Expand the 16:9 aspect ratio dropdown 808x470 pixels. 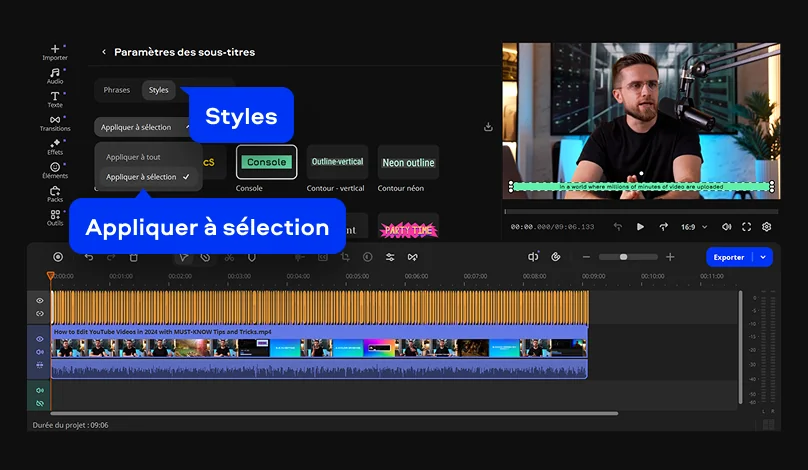click(x=694, y=227)
